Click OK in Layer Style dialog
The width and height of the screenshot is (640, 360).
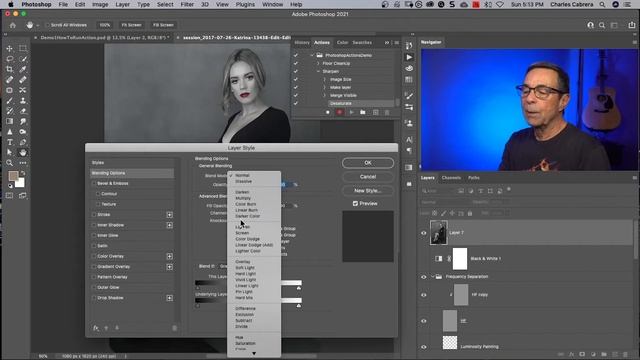point(368,163)
